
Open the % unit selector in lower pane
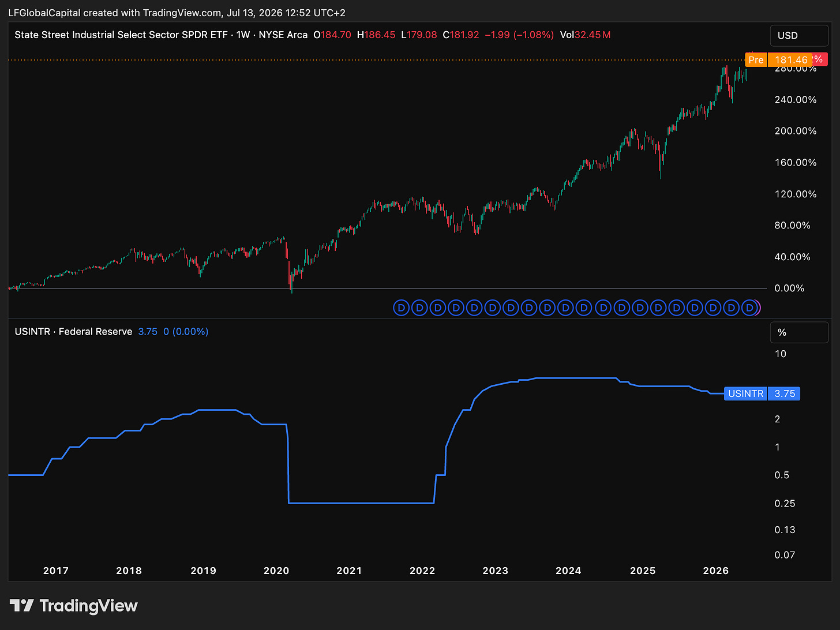point(799,332)
